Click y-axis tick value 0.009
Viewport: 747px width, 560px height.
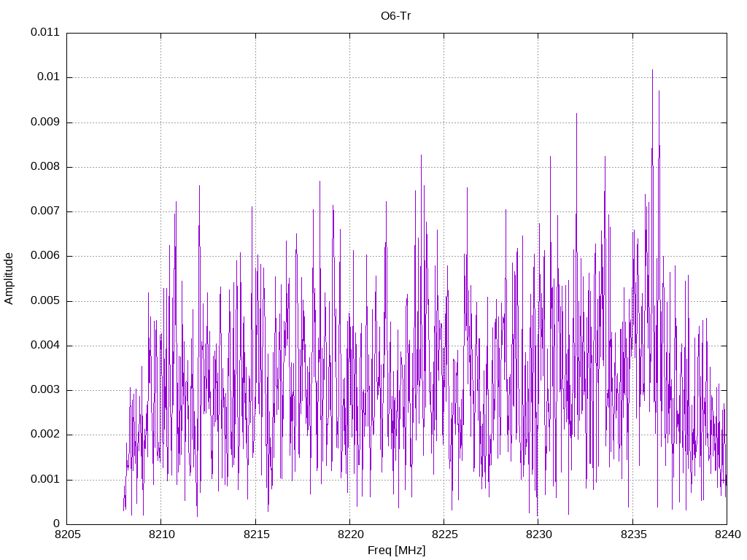click(45, 122)
